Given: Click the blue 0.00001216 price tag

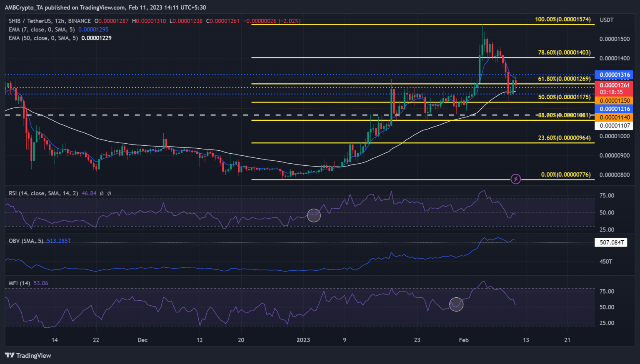Looking at the screenshot, I should point(615,109).
